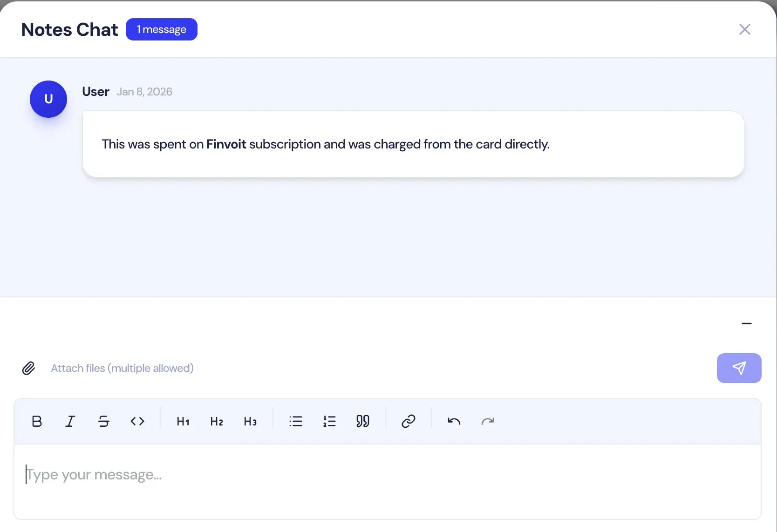
Task: Click the User avatar circle
Action: (48, 99)
